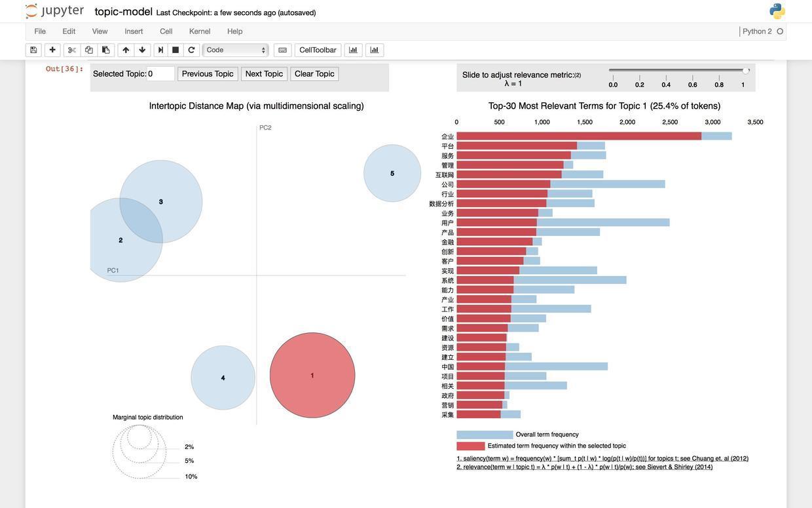The image size is (812, 508).
Task: Select topic 5 circle on distance map
Action: click(392, 174)
